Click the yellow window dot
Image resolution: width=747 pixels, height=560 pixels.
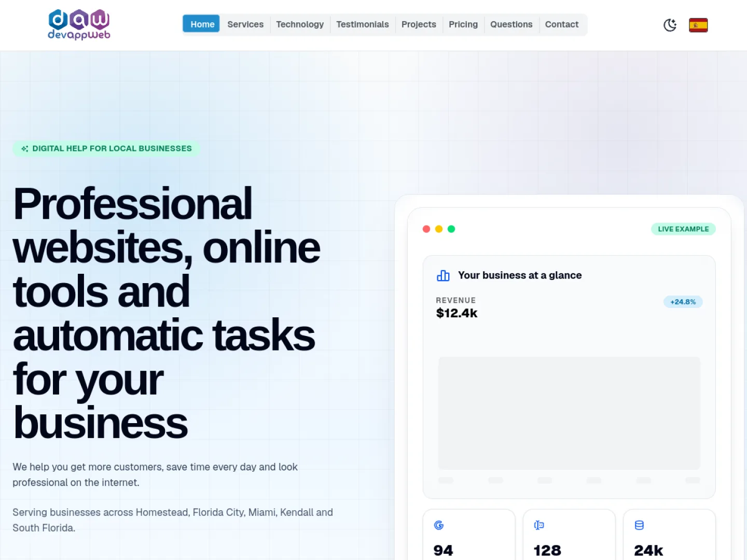tap(439, 229)
